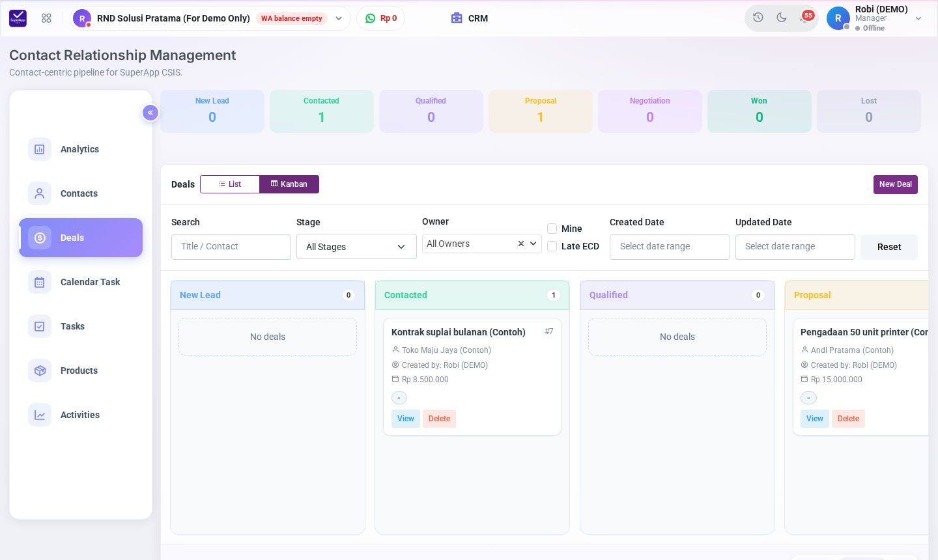Image resolution: width=938 pixels, height=560 pixels.
Task: Open the Calendar Task menu label
Action: point(91,282)
